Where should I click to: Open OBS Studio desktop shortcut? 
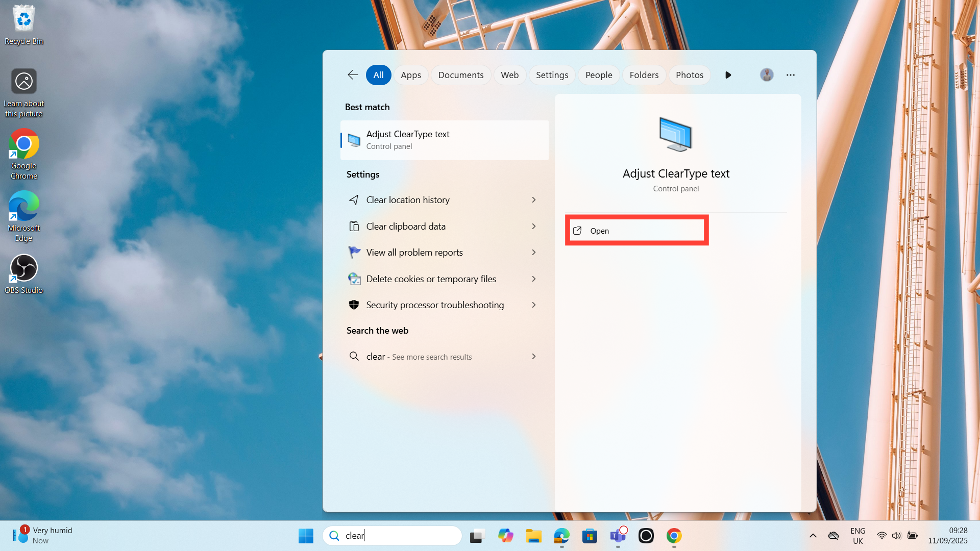23,274
